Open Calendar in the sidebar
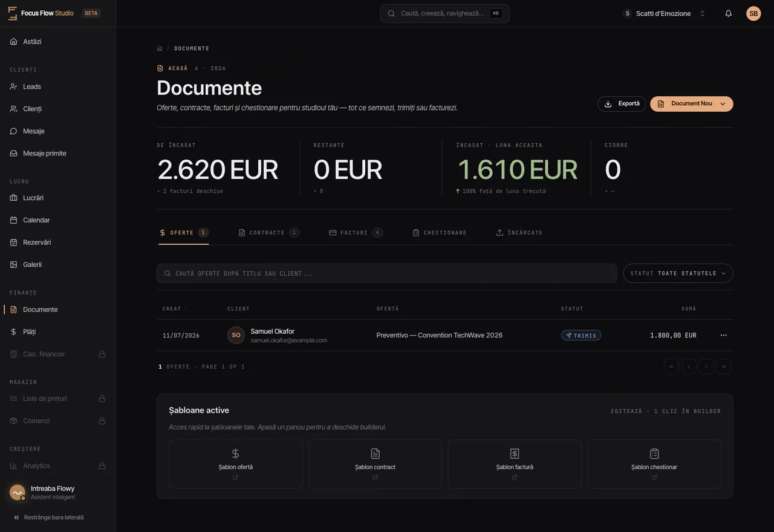Viewport: 774px width, 532px height. 57,220
